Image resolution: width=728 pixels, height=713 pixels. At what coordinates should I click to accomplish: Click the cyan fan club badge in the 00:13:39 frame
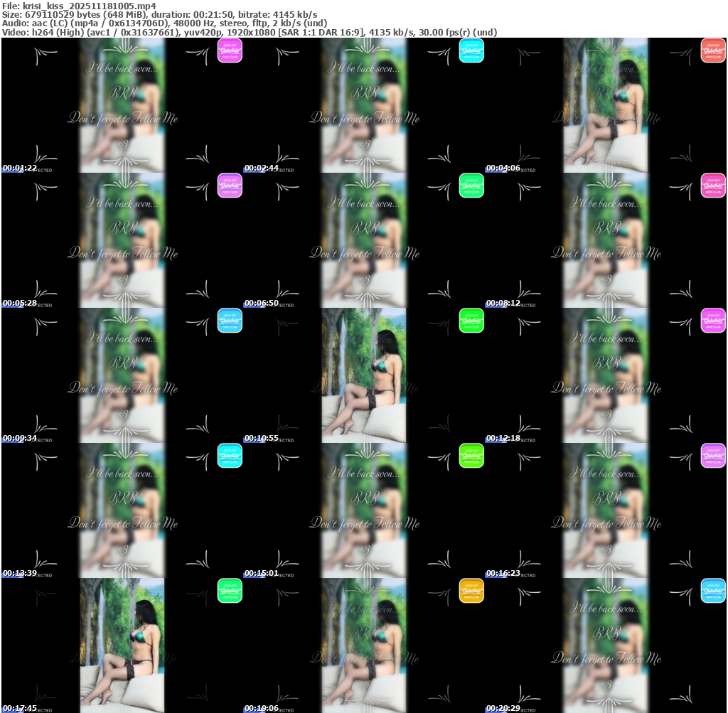(230, 456)
